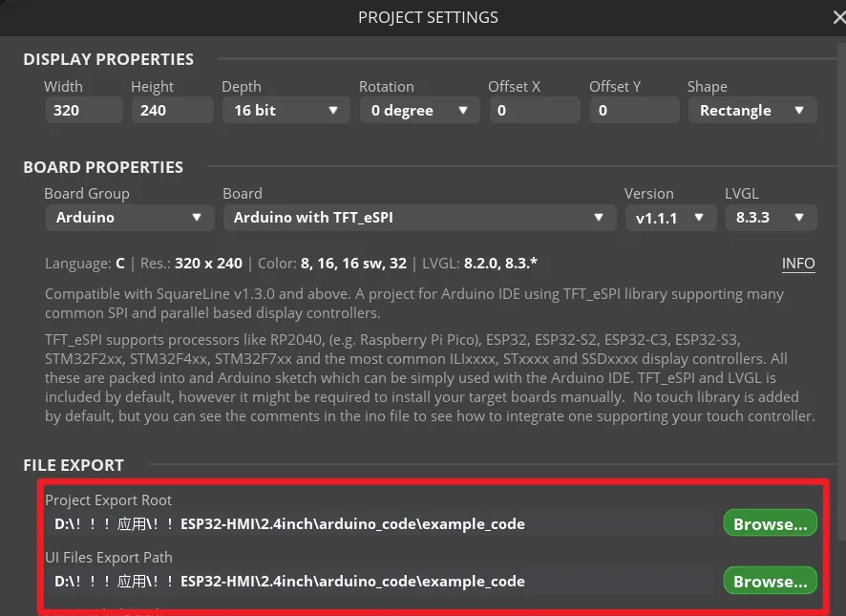Click the UI Files Export Path field
846x616 pixels.
click(x=382, y=582)
